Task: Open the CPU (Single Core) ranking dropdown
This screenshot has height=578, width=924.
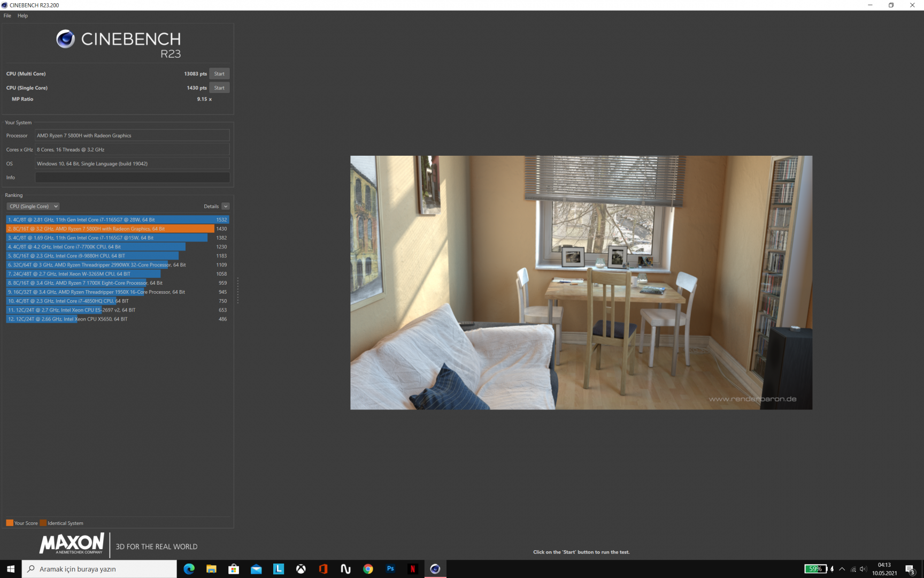Action: [x=33, y=207]
